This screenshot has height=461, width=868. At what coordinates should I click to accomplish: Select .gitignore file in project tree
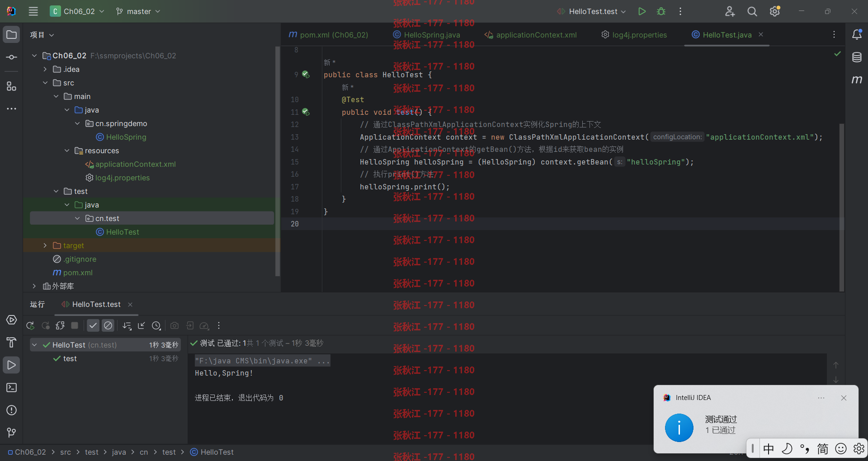tap(75, 259)
